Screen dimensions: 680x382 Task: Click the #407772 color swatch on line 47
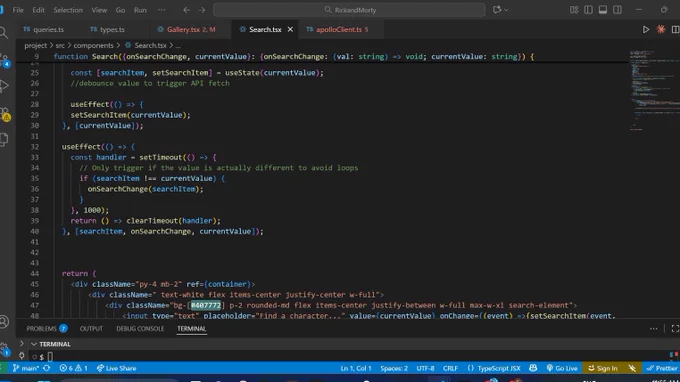coord(206,305)
